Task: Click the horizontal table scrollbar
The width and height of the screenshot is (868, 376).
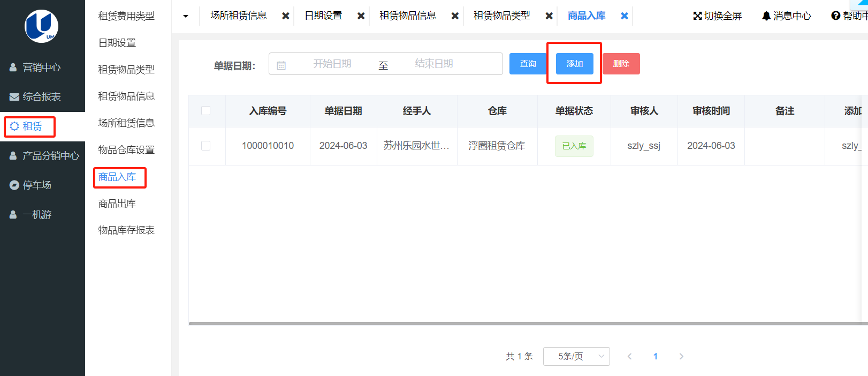Action: coord(528,324)
